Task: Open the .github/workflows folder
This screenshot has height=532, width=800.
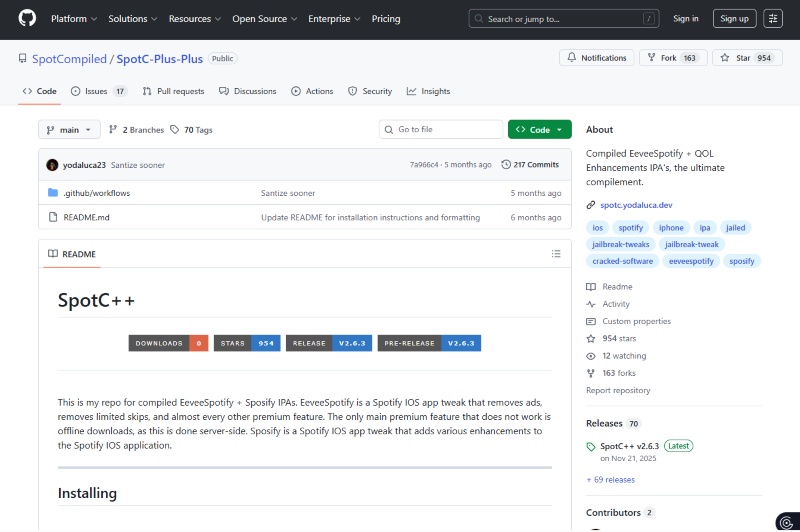Action: pyautogui.click(x=96, y=193)
